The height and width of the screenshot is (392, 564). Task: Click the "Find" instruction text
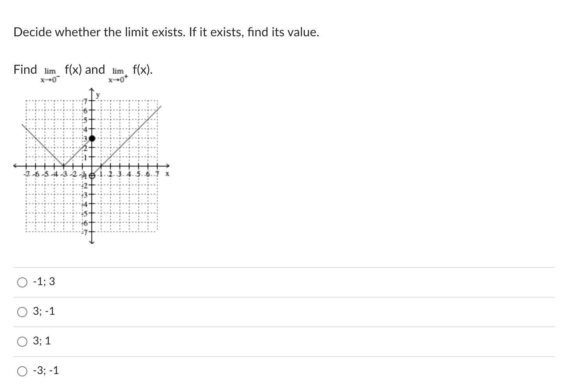25,69
